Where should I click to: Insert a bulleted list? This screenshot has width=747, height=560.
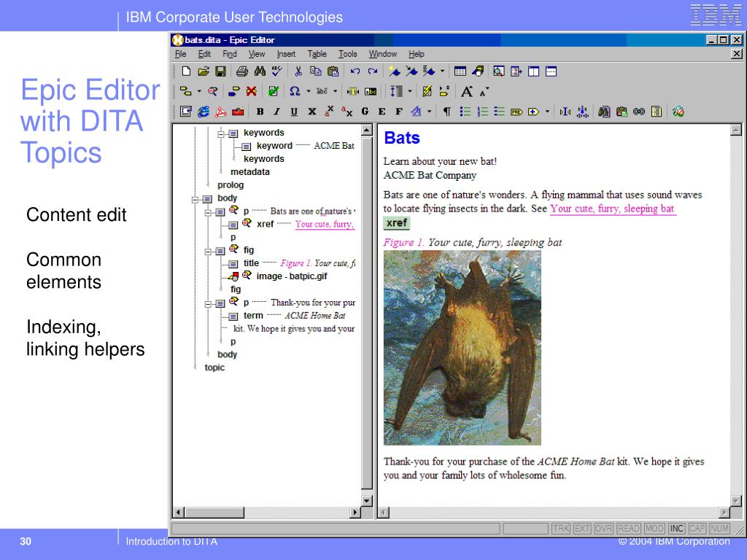click(x=465, y=112)
